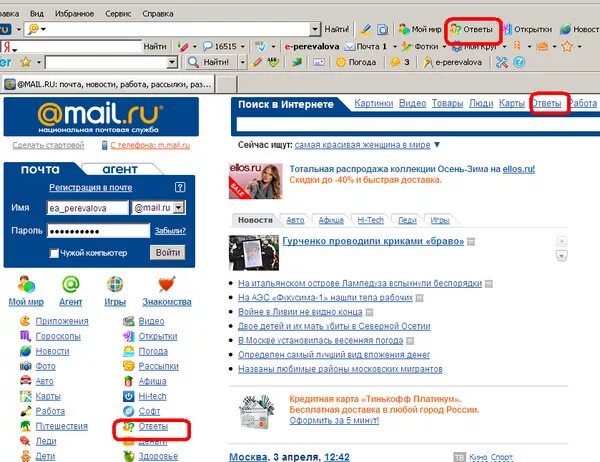Open Регистрация в почте link

(90, 188)
